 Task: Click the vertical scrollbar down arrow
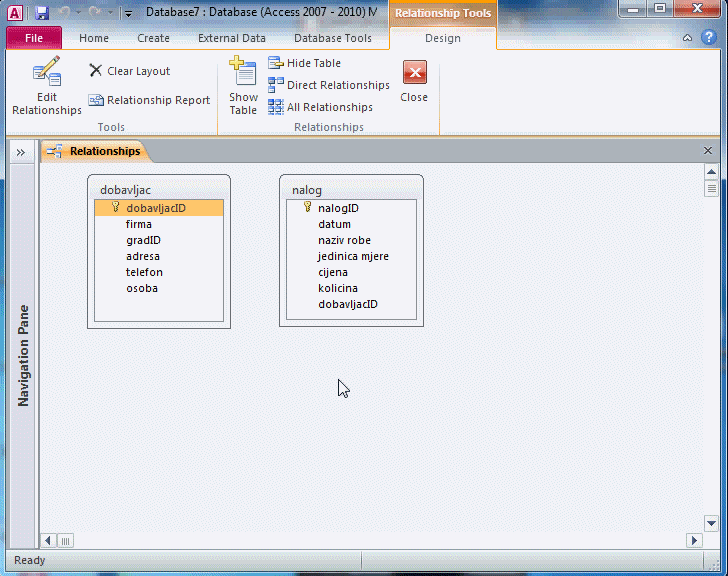[711, 523]
